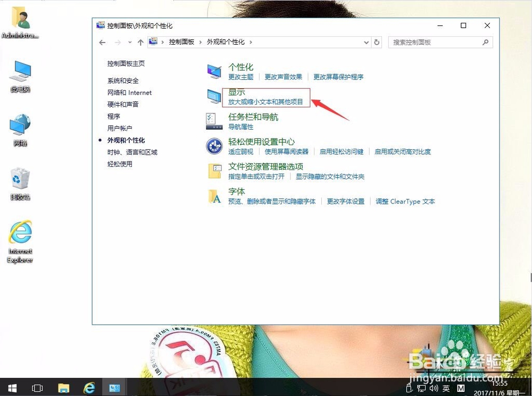Expand the chevron after 外观和个性化 in breadcrumb
Screen dimensions: 532x396
(x=251, y=42)
